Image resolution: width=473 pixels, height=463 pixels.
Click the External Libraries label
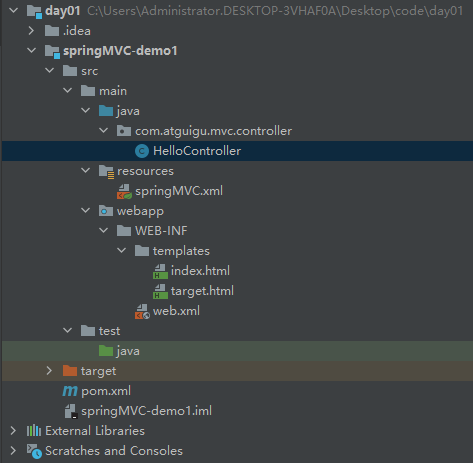point(95,431)
